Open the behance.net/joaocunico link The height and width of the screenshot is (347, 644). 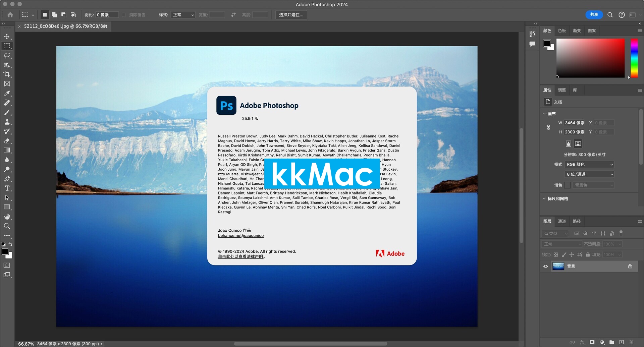[x=241, y=236]
